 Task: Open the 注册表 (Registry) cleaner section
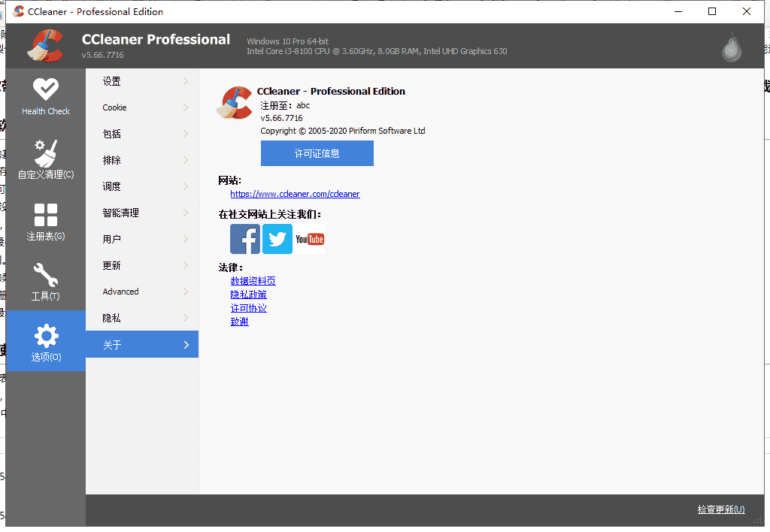[x=46, y=221]
